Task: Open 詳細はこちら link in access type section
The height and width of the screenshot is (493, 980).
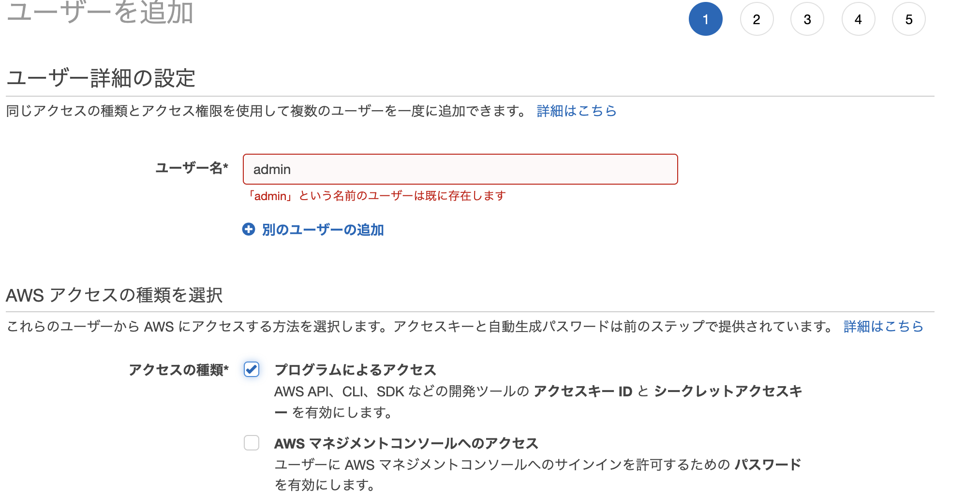Action: tap(883, 327)
